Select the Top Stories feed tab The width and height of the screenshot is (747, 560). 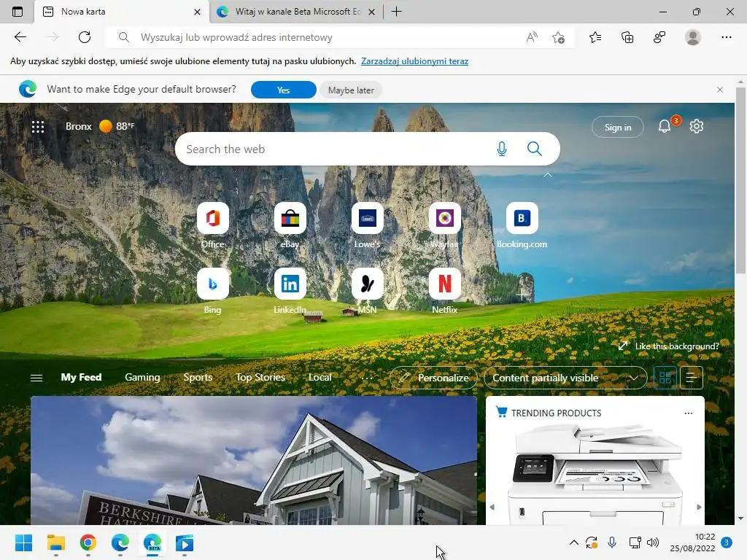pos(260,377)
